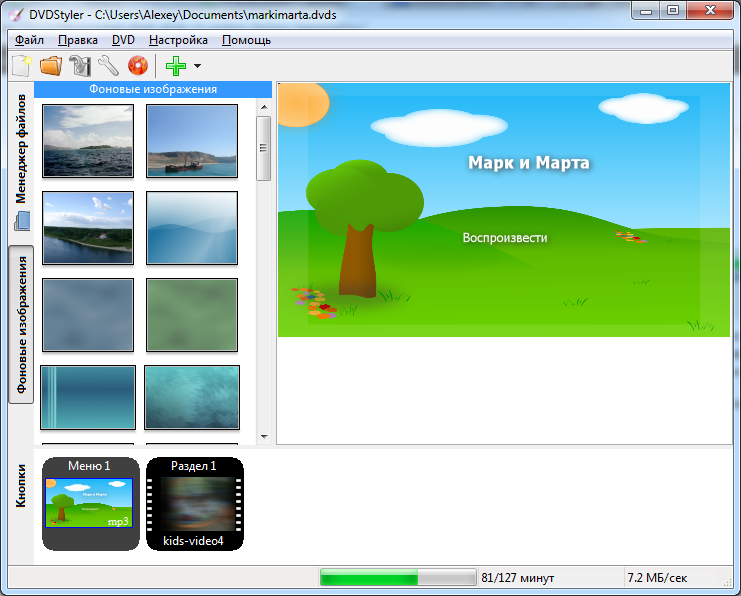Open the Настройка menu
Screen dimensions: 741x596
coord(178,40)
